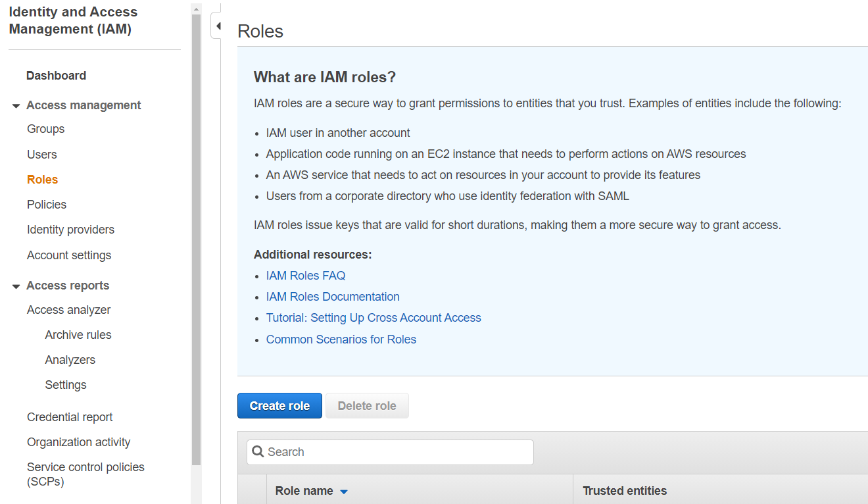Click the sidebar vertical scrollbar
The width and height of the screenshot is (868, 504).
196,237
